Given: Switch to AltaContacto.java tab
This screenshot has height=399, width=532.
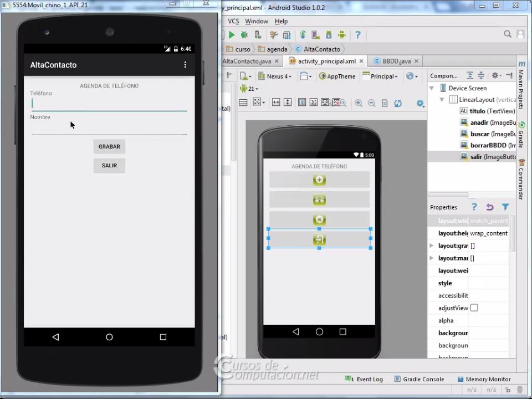Looking at the screenshot, I should (x=247, y=62).
